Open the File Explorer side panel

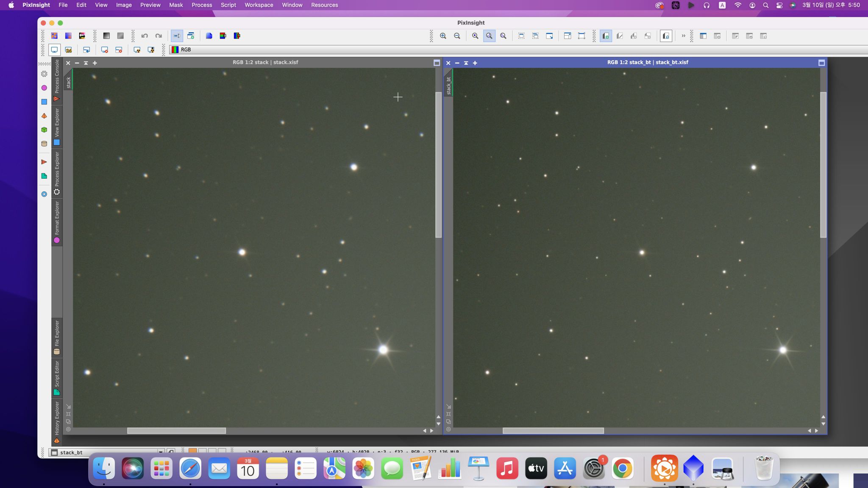[57, 338]
